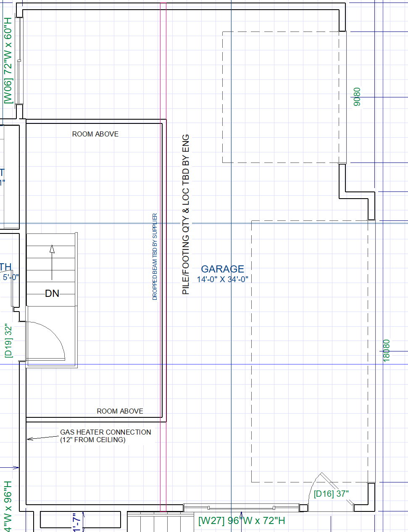
Task: Select the 18080 garage door label
Action: [x=387, y=350]
